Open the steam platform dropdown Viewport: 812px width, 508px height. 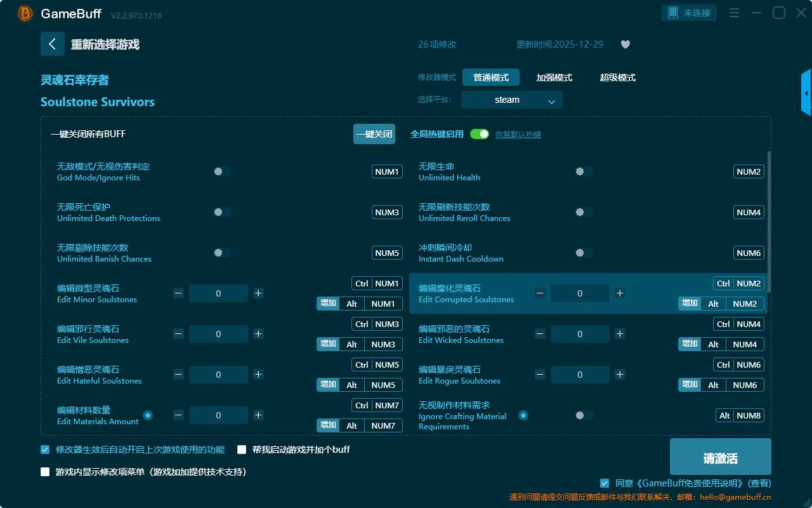click(x=511, y=100)
